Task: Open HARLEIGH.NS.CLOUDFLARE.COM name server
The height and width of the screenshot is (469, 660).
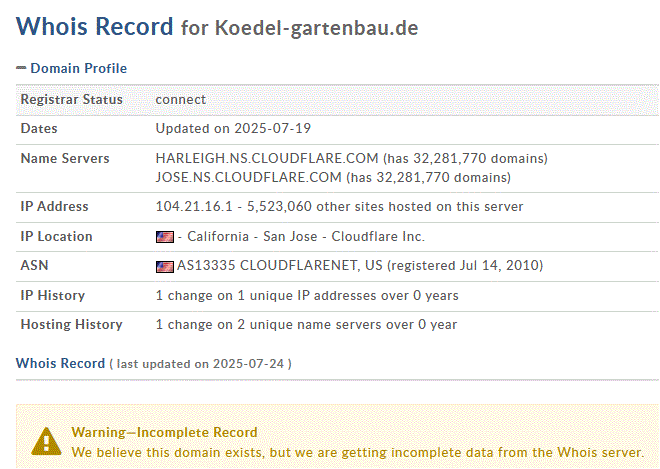Action: [x=267, y=159]
